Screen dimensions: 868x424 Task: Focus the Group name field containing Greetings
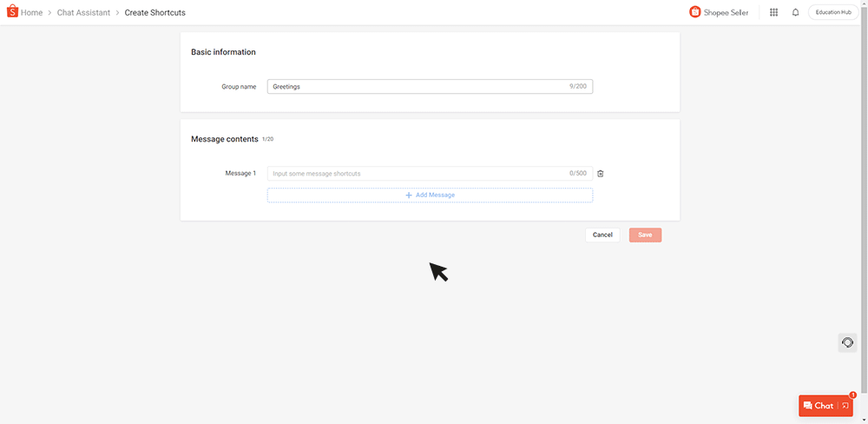[x=431, y=87]
